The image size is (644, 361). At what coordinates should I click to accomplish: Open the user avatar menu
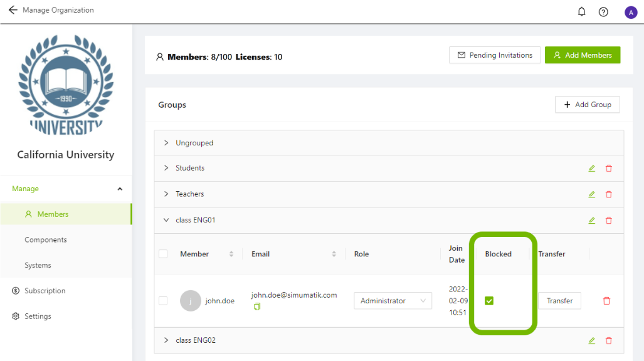pyautogui.click(x=630, y=12)
